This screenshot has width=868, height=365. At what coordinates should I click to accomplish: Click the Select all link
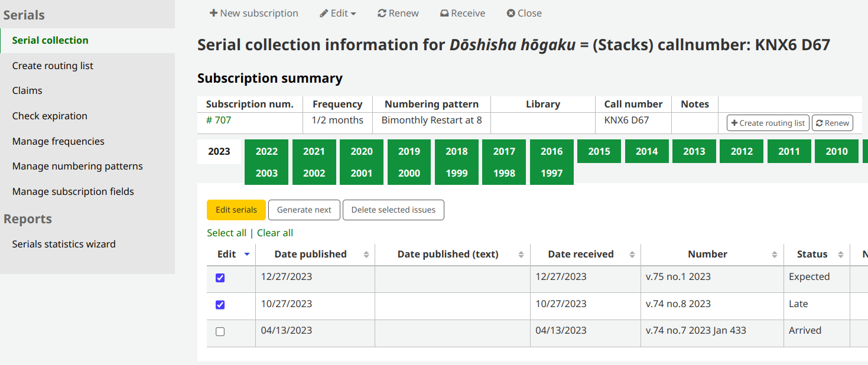(226, 233)
